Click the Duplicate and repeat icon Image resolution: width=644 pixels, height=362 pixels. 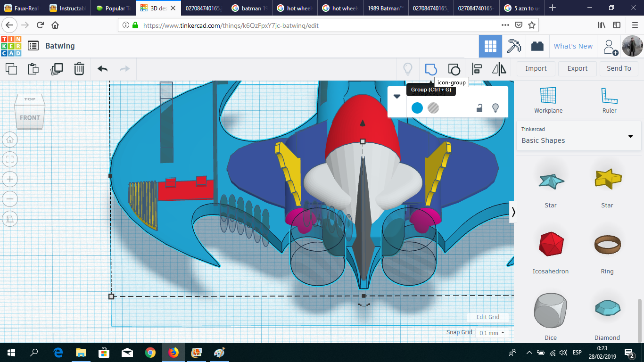click(57, 69)
